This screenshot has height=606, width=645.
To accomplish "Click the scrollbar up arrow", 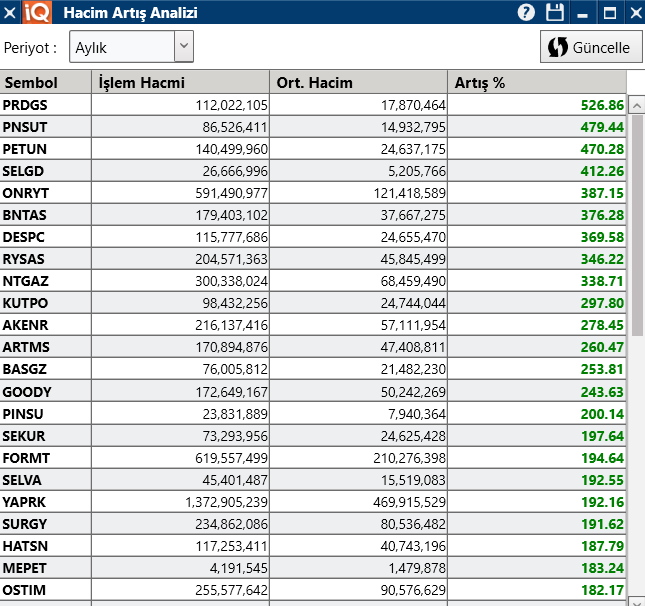I will tap(637, 105).
